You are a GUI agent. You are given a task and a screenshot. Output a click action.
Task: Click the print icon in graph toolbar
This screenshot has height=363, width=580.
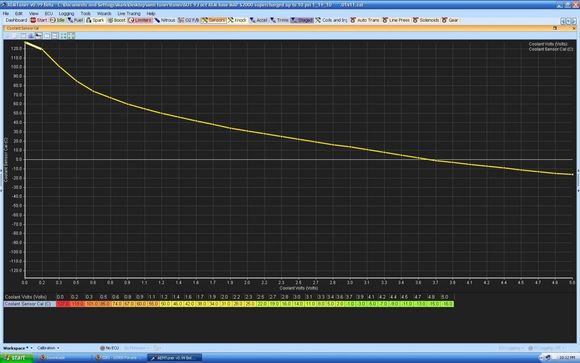[x=31, y=36]
